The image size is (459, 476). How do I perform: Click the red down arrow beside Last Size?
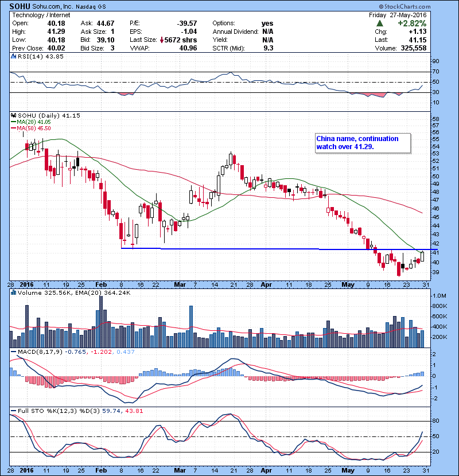pos(162,40)
